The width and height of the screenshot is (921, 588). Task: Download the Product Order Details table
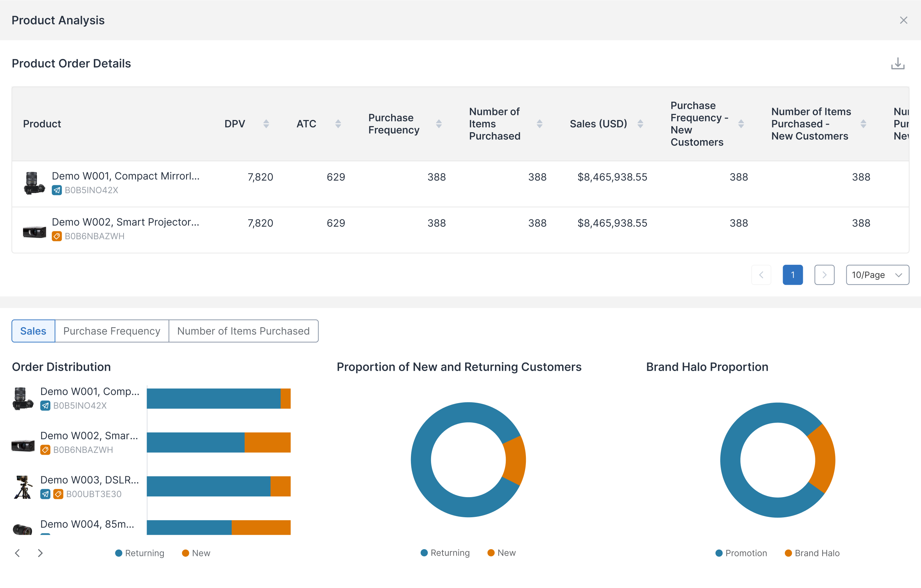click(x=898, y=64)
